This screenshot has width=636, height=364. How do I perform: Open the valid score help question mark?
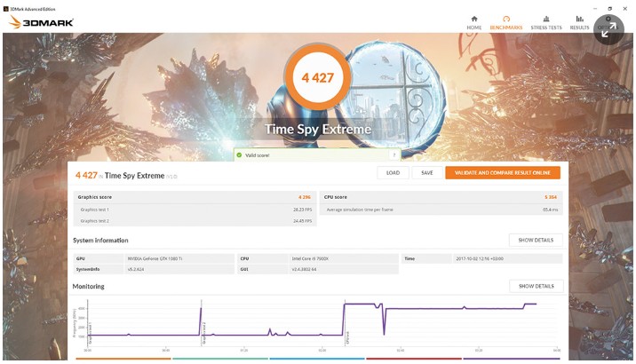(394, 154)
